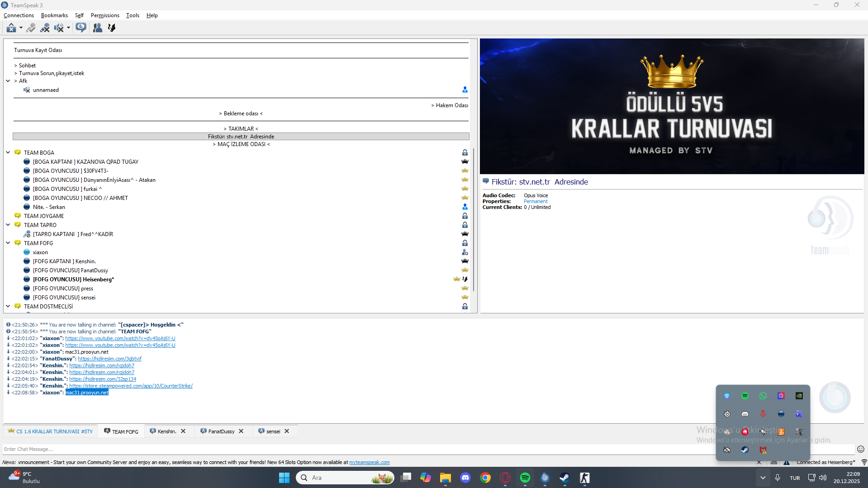868x488 pixels.
Task: Open File Explorer from the taskbar
Action: [446, 478]
